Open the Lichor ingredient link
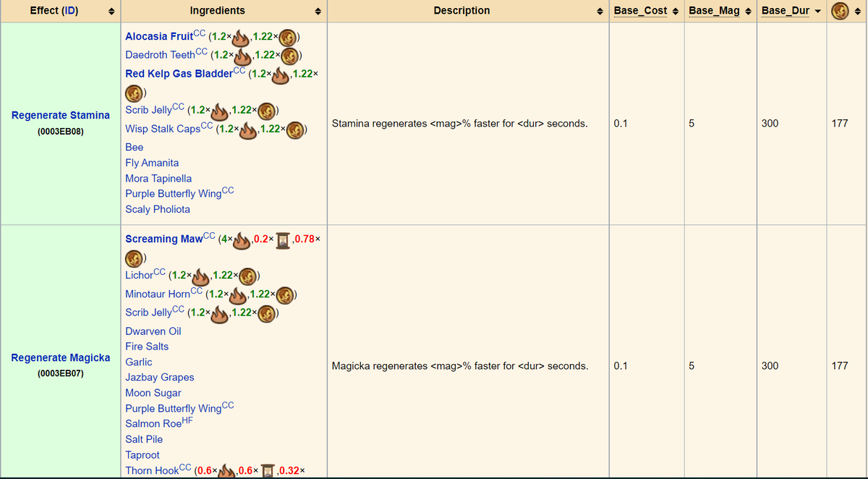 point(139,276)
